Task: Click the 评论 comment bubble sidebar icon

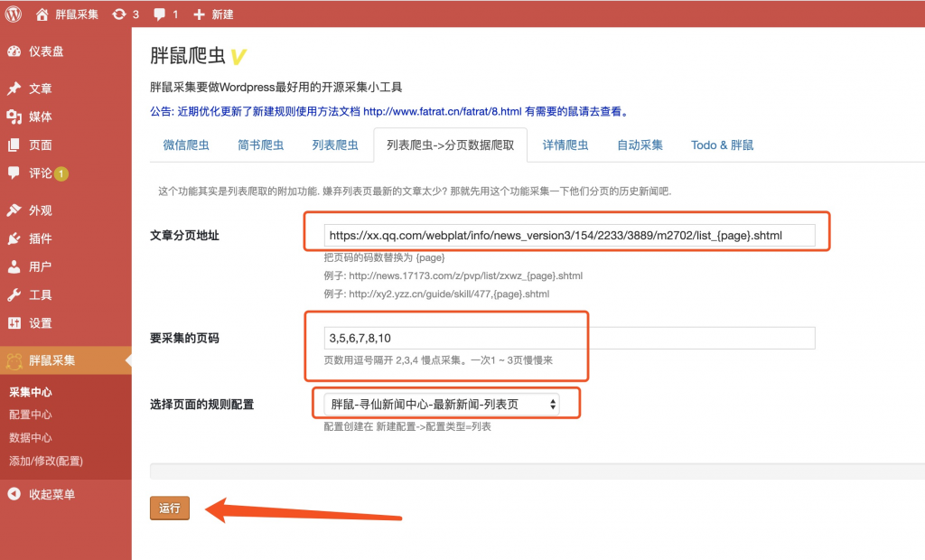Action: click(14, 173)
